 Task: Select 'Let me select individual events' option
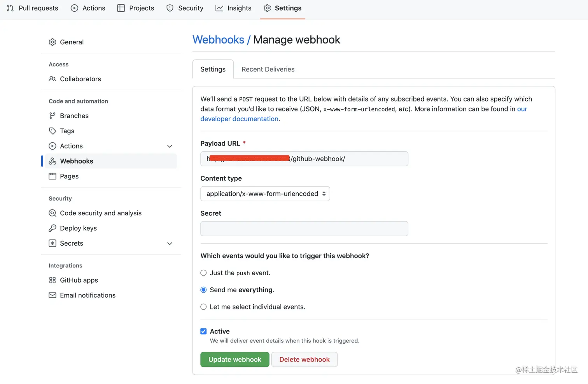[x=203, y=307]
